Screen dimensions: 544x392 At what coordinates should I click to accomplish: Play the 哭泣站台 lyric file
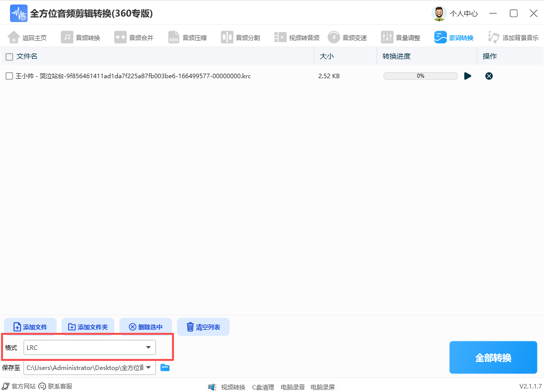pyautogui.click(x=468, y=76)
